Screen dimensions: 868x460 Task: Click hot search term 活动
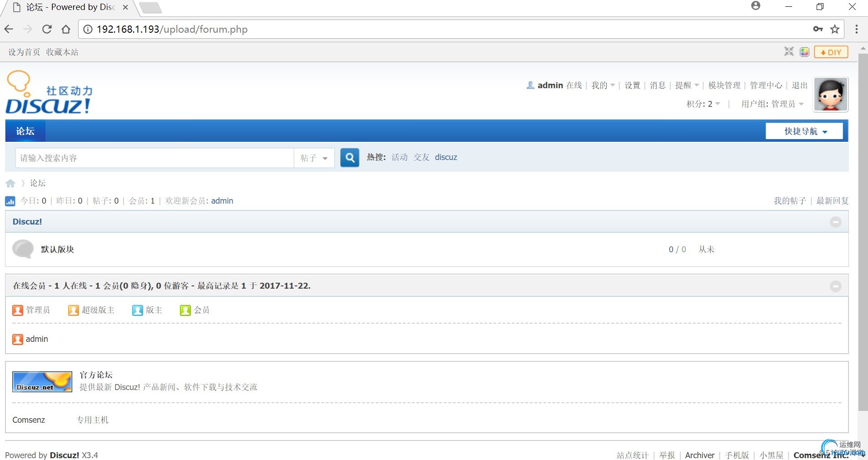pos(399,157)
